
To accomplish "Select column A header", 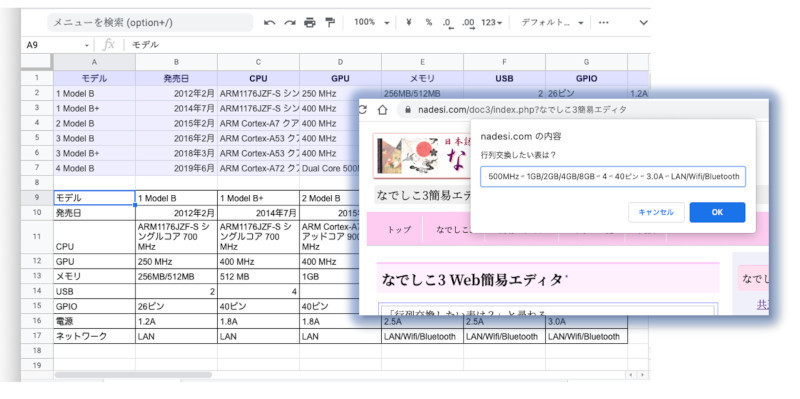I will tap(94, 62).
